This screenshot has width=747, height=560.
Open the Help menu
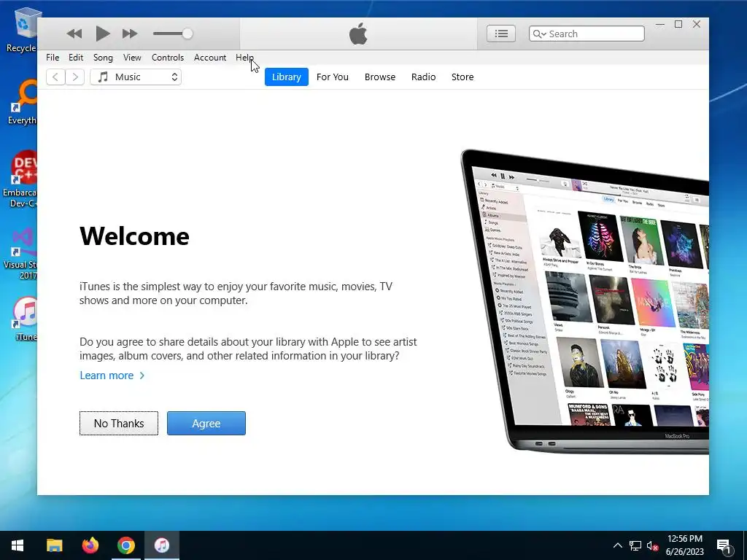point(244,58)
